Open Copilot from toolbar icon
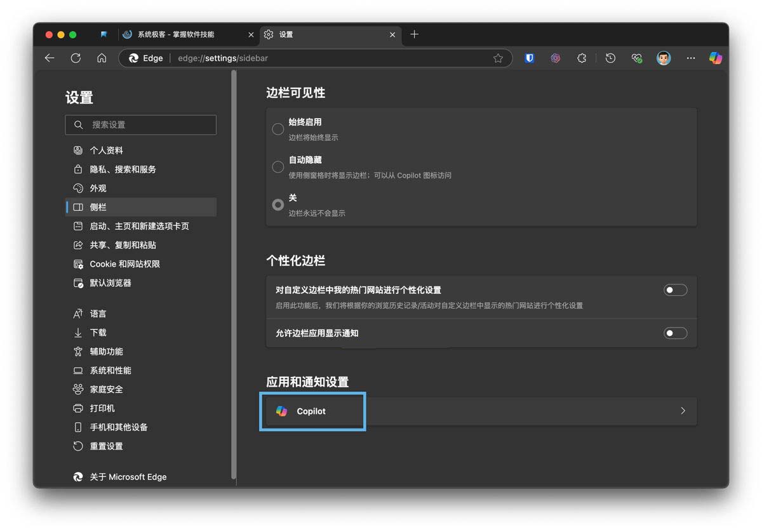This screenshot has width=762, height=532. [x=716, y=58]
